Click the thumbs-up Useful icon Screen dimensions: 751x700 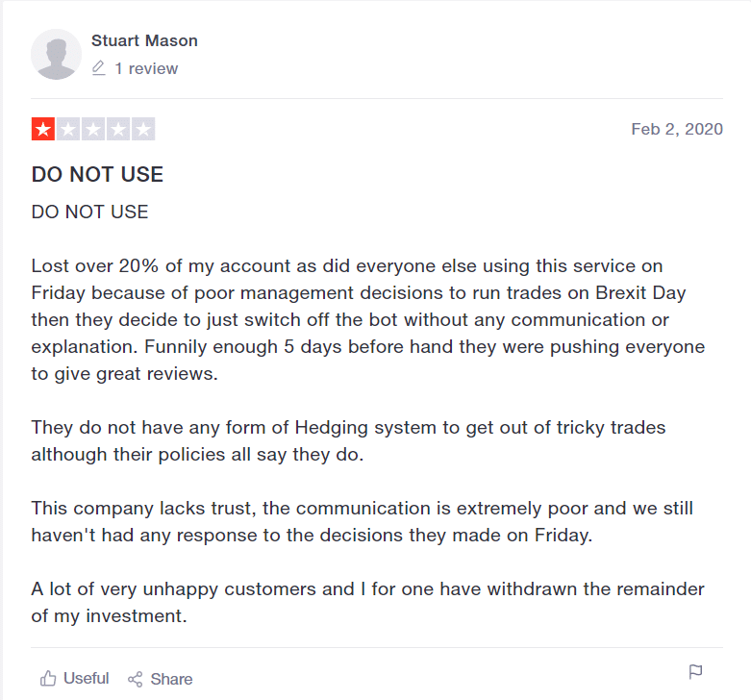[x=48, y=678]
